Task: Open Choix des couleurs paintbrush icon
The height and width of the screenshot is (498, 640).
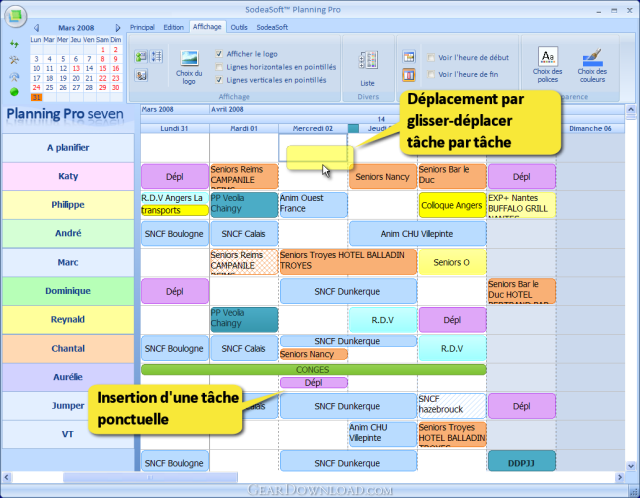Action: (592, 57)
